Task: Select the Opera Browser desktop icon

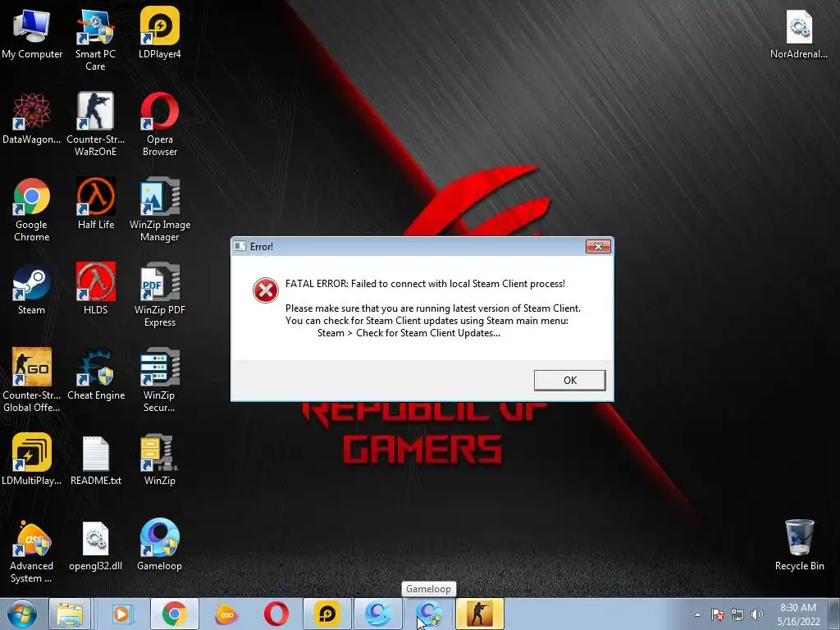Action: coord(160,125)
